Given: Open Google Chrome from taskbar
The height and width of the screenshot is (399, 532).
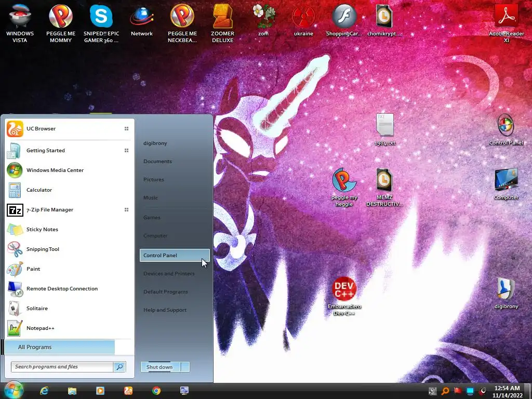Looking at the screenshot, I should click(x=156, y=391).
